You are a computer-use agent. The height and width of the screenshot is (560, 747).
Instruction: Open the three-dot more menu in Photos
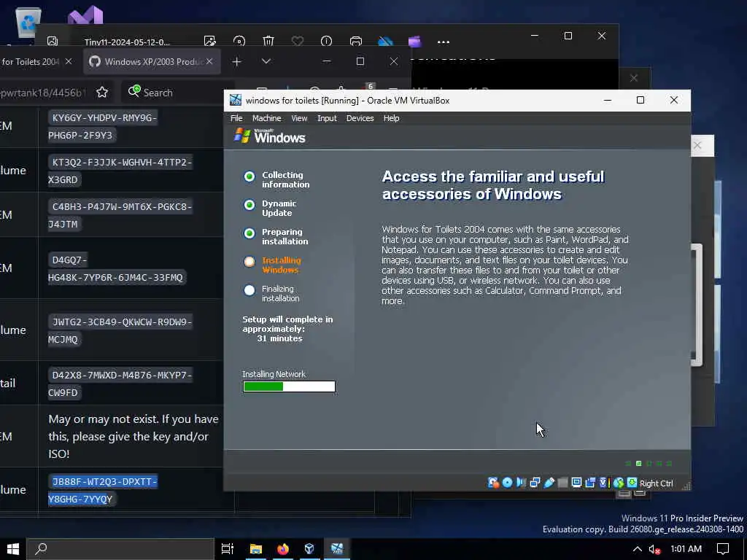tap(444, 42)
